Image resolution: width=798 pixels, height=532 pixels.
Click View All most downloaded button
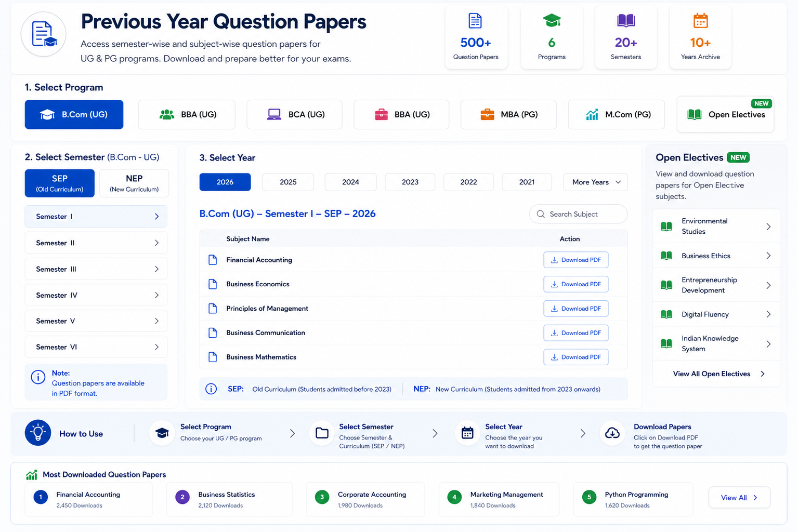pyautogui.click(x=739, y=498)
